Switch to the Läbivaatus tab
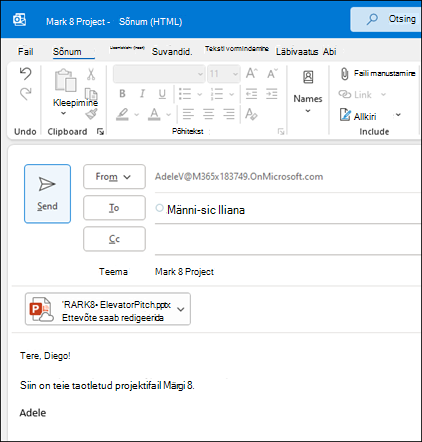 pos(297,52)
